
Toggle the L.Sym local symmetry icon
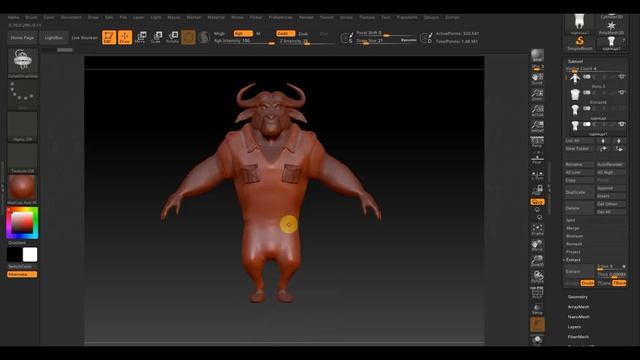pos(537,175)
